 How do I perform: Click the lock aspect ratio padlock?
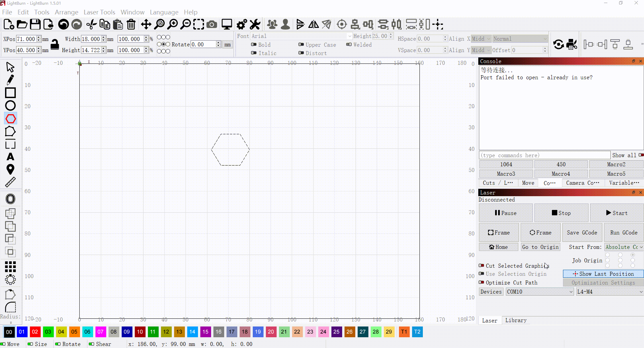[55, 44]
